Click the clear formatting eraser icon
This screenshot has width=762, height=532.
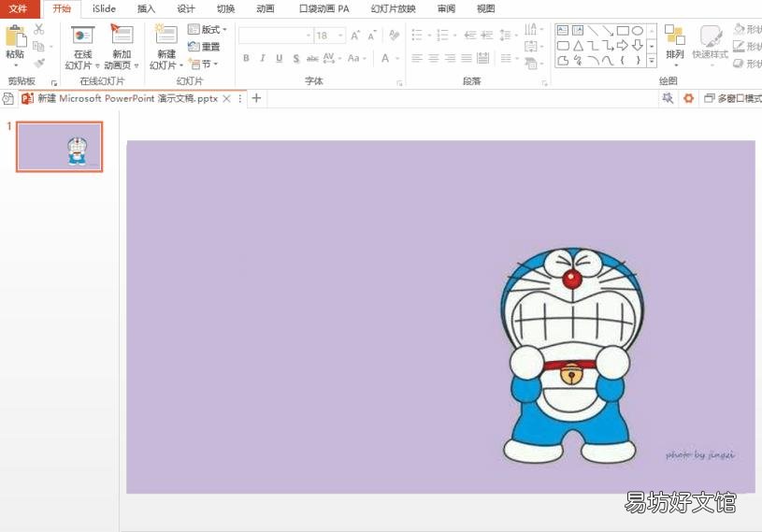(x=395, y=35)
